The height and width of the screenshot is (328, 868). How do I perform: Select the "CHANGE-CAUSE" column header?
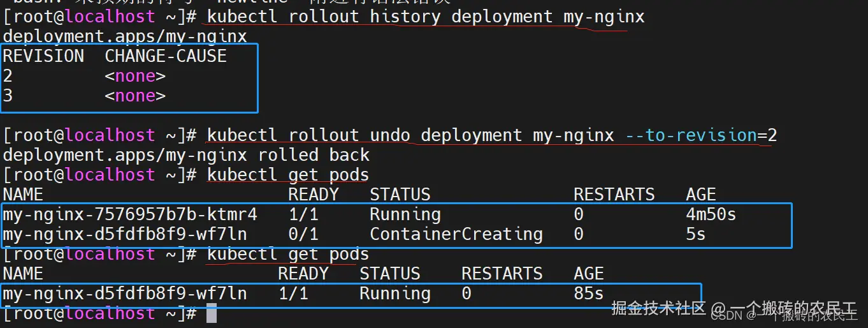[x=166, y=56]
